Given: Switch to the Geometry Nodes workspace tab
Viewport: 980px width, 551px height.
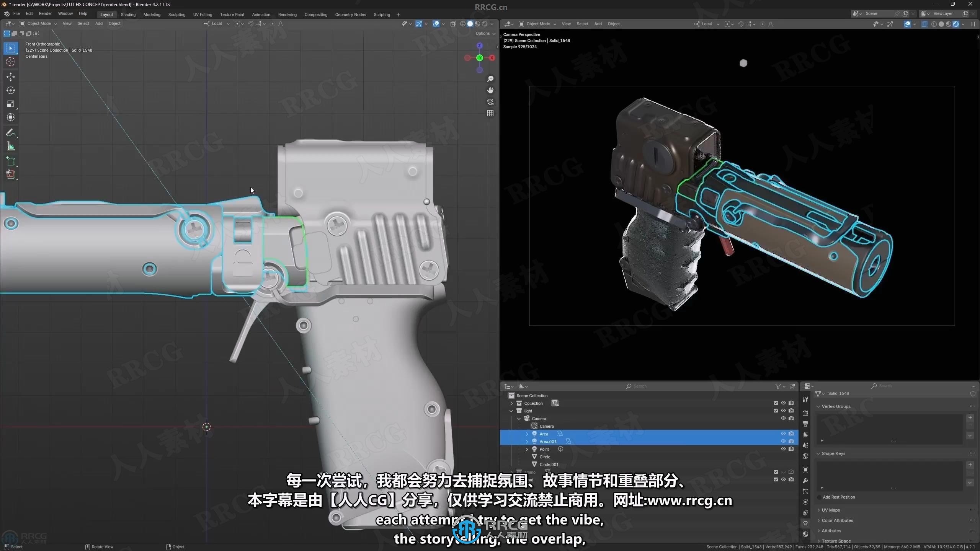Looking at the screenshot, I should pyautogui.click(x=350, y=15).
